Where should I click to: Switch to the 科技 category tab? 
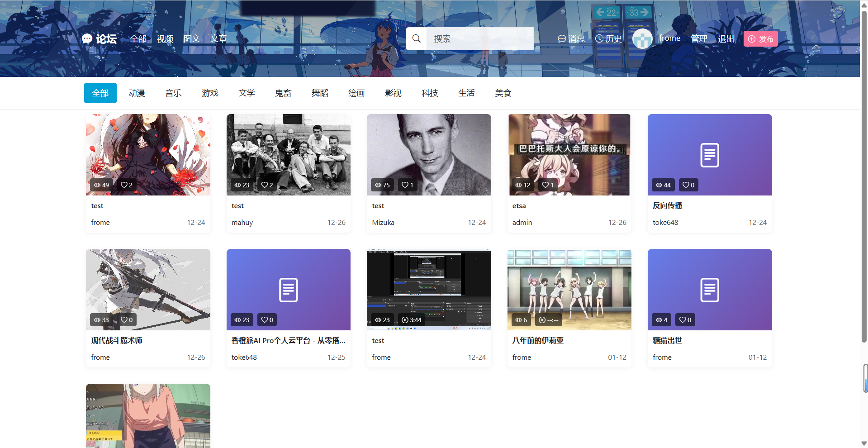tap(430, 93)
